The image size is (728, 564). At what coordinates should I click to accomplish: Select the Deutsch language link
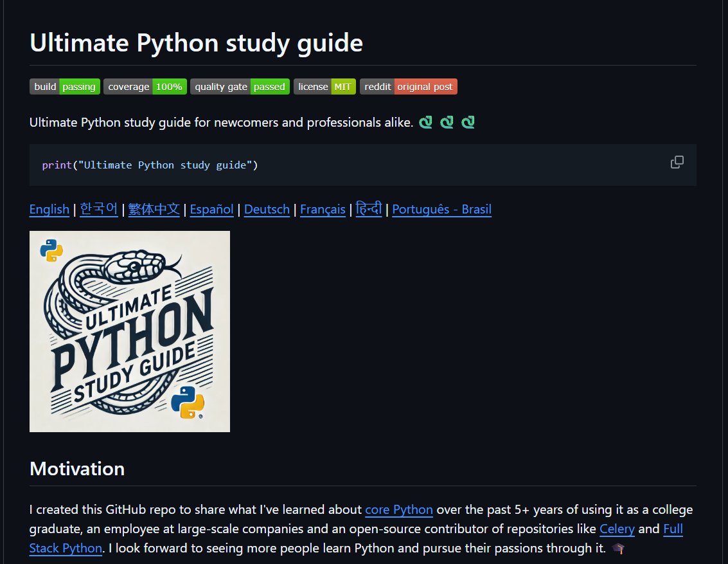pyautogui.click(x=267, y=210)
